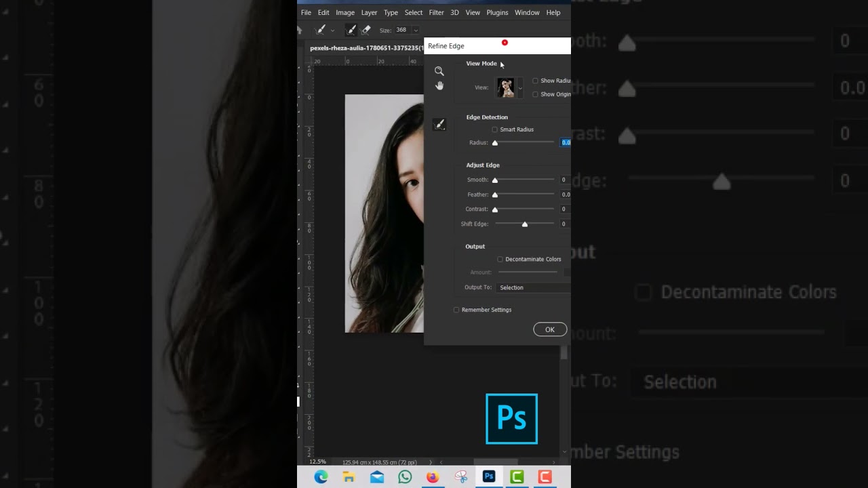Click the Feather slider handle
Viewport: 868px width, 488px height.
point(495,195)
